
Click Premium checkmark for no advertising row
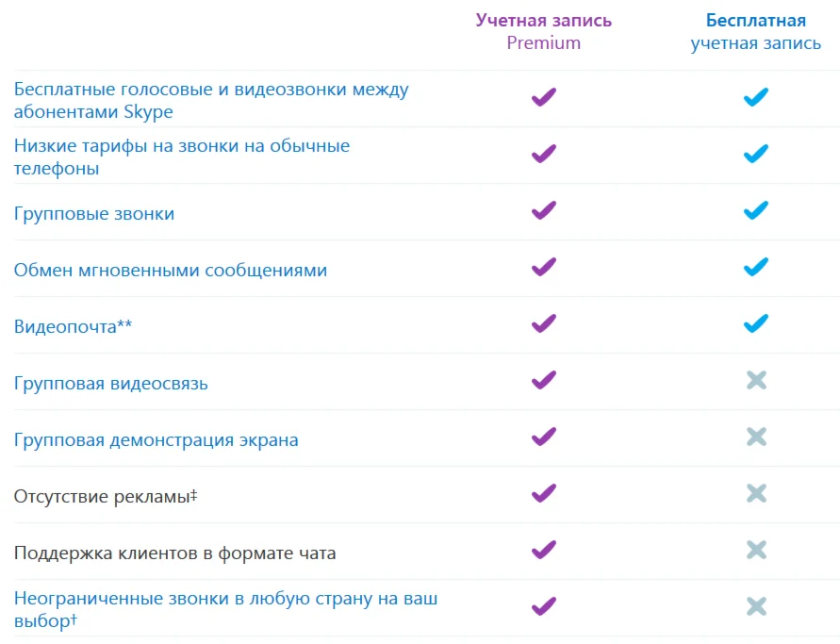[x=544, y=493]
